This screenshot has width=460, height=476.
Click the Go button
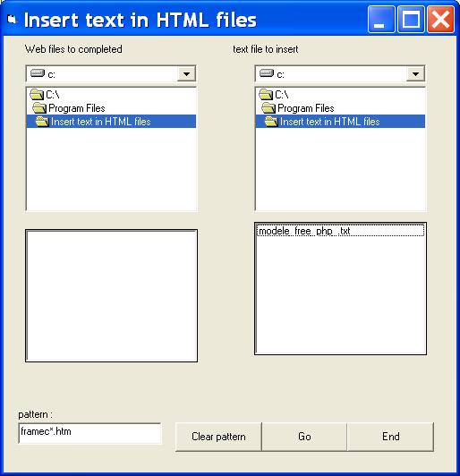tap(304, 437)
